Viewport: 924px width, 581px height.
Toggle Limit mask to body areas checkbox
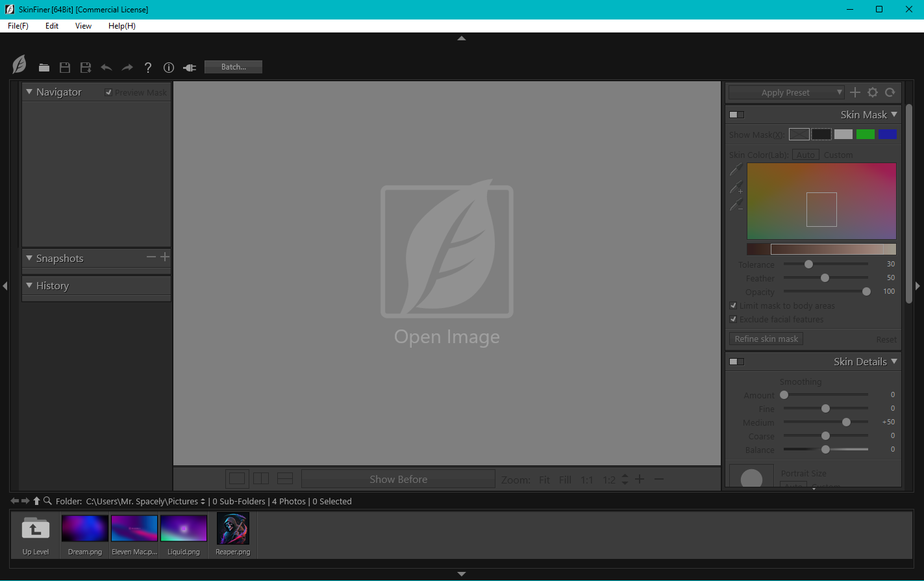click(x=733, y=305)
